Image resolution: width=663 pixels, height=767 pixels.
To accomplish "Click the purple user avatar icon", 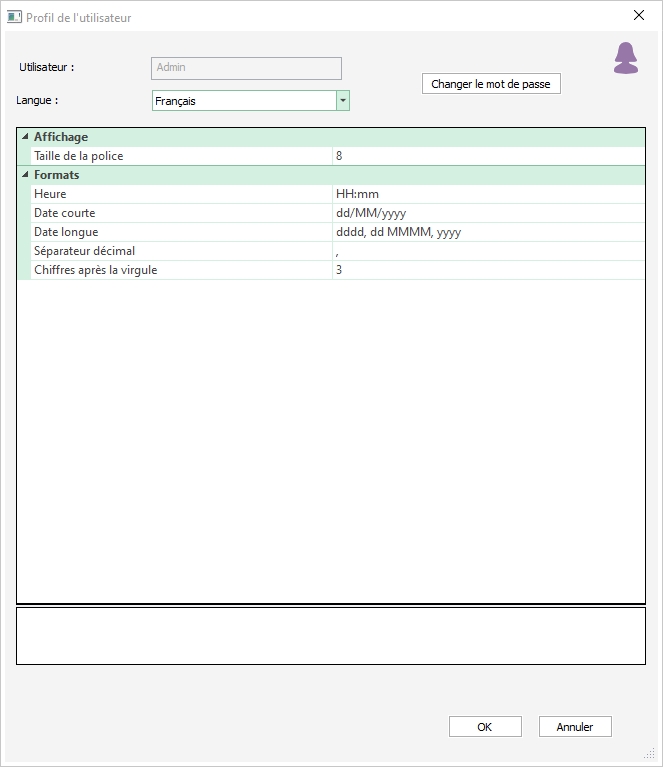I will [626, 59].
